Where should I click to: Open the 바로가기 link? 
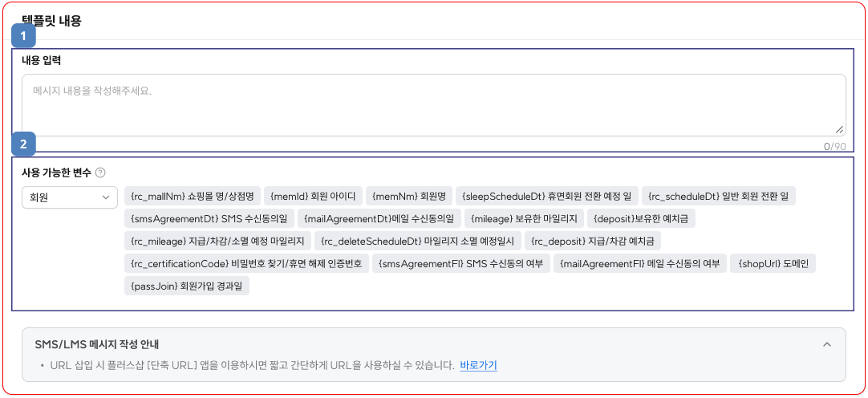pyautogui.click(x=478, y=365)
